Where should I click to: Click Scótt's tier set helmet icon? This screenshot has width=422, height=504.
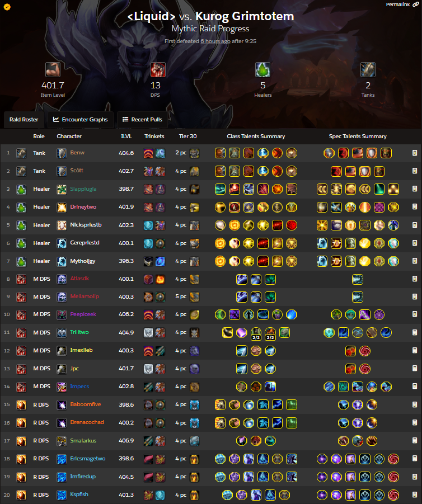click(194, 171)
